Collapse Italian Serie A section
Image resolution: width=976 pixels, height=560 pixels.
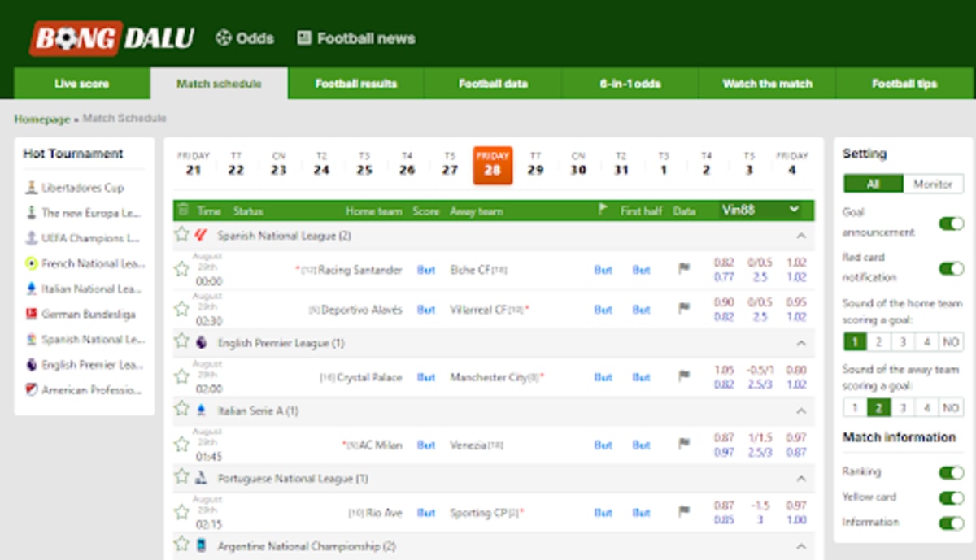pyautogui.click(x=801, y=410)
